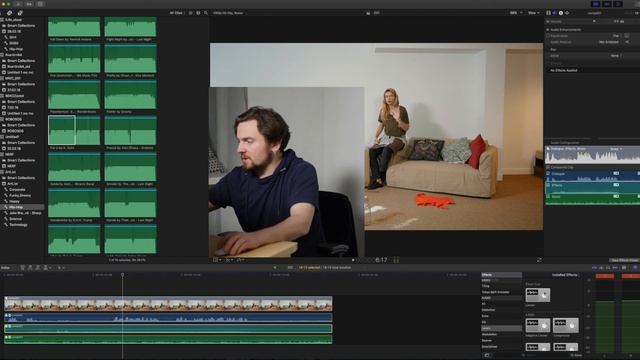Screen dimensions: 640x360
Task: Select the Science keyword collection
Action: (x=16, y=219)
